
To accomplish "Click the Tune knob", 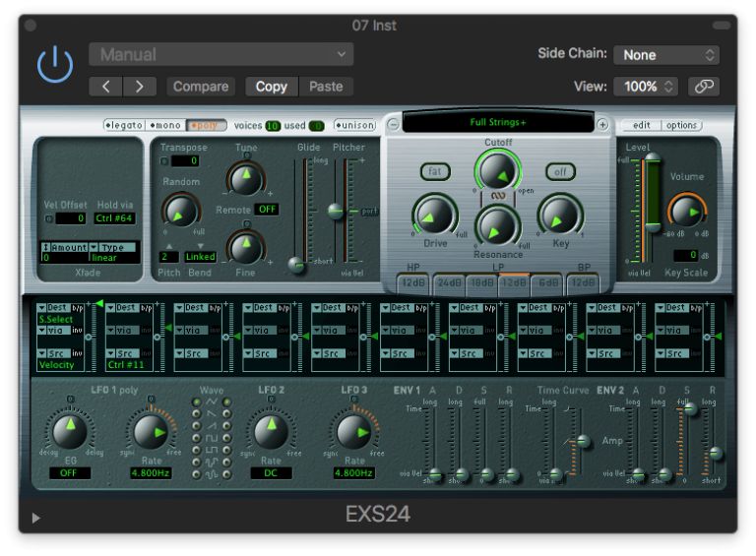I will (246, 178).
